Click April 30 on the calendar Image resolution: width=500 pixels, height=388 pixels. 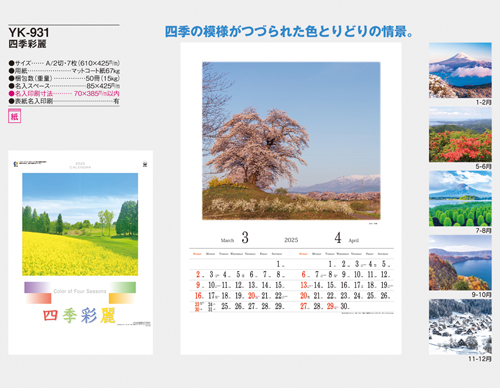[x=345, y=306]
